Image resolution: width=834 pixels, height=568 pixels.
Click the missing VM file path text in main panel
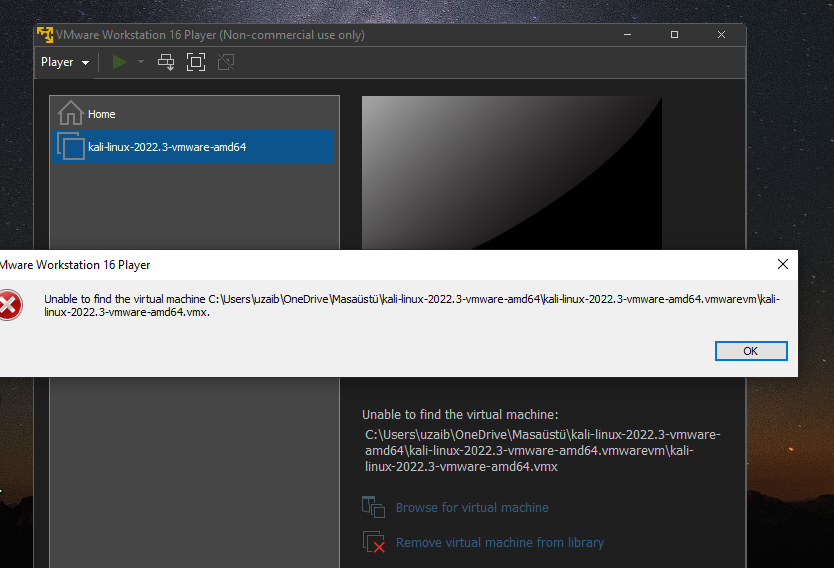pos(543,450)
